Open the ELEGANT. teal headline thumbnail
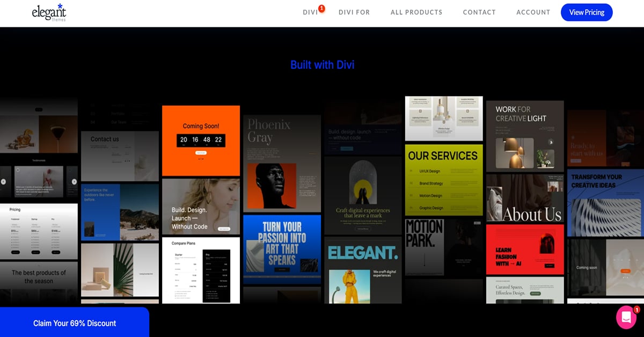The height and width of the screenshot is (337, 644). pyautogui.click(x=363, y=270)
